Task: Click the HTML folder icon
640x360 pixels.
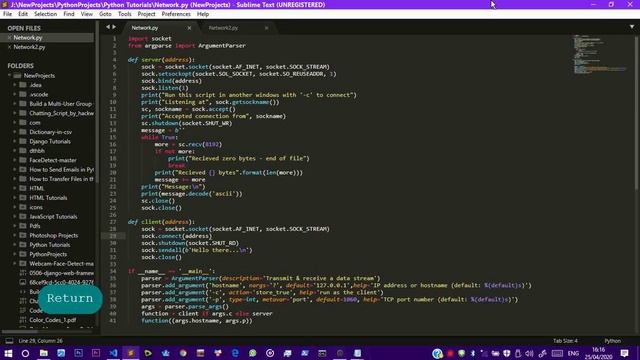Action: 23,188
